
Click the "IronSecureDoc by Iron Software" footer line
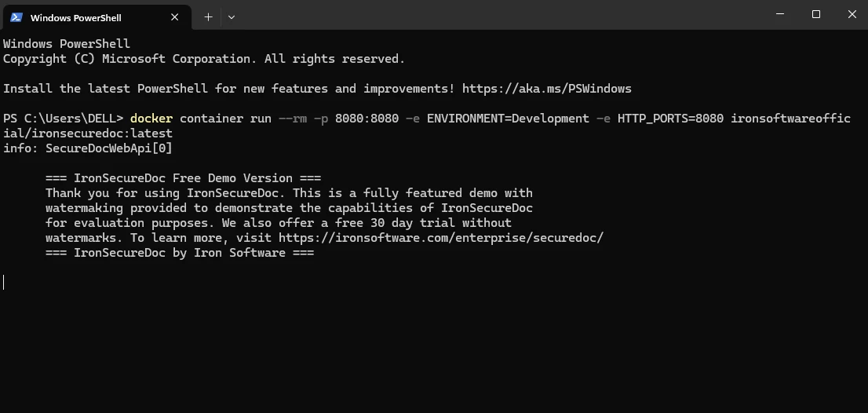point(180,253)
